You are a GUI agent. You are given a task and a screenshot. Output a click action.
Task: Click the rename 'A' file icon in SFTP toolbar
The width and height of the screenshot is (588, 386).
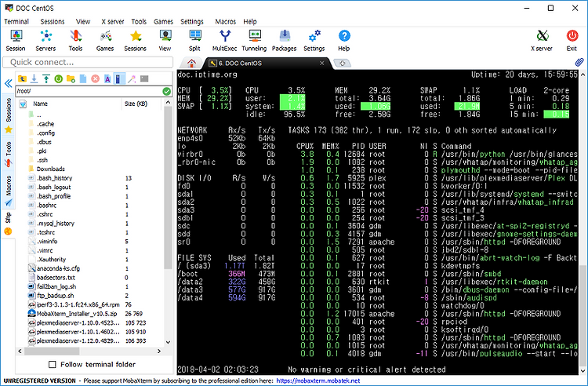click(x=107, y=78)
